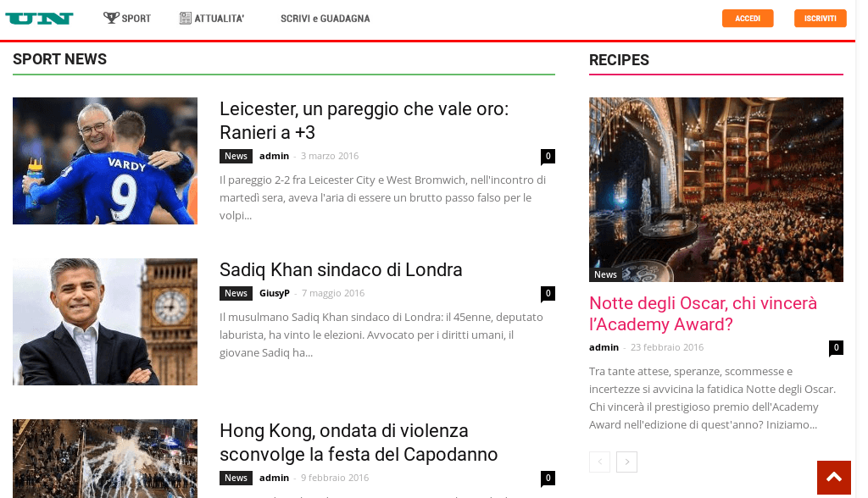Open the Oscar theatre image
Image resolution: width=868 pixels, height=498 pixels.
point(716,190)
